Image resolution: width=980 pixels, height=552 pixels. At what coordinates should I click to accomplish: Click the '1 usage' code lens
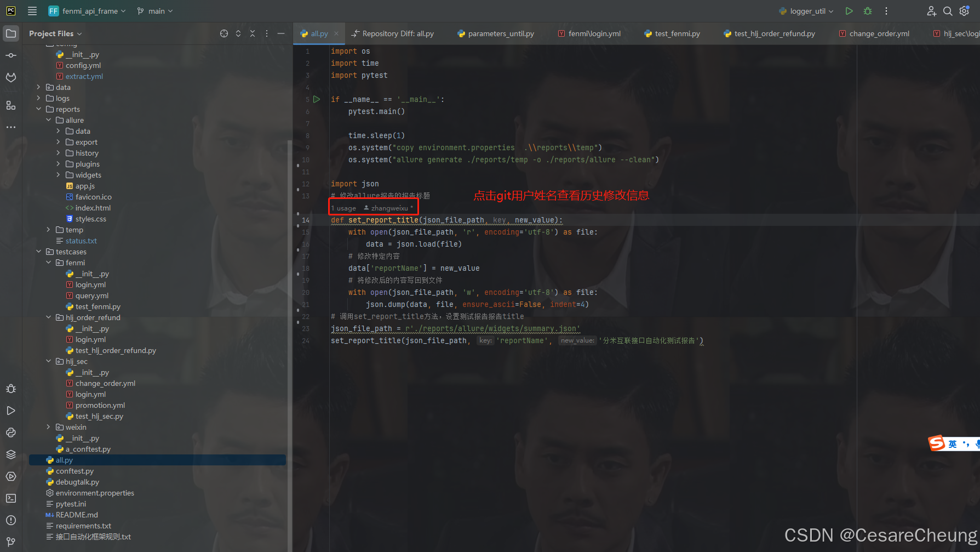click(343, 208)
